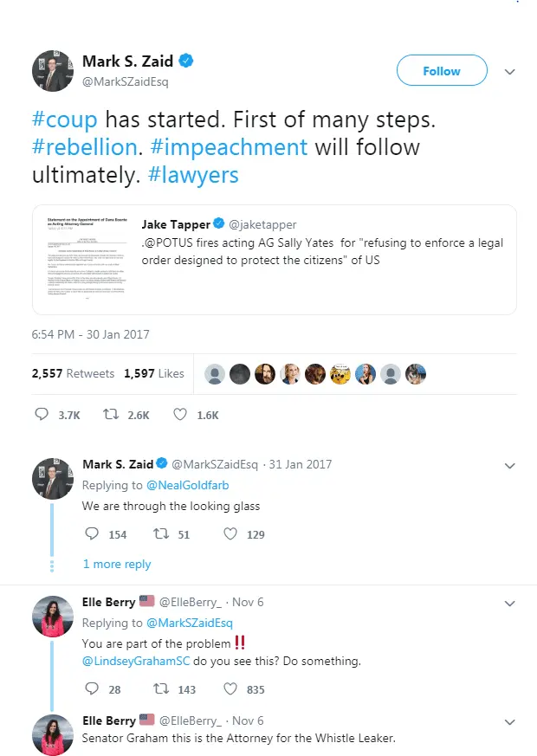Image resolution: width=537 pixels, height=756 pixels.
Task: Expand options on Elle Berry's first reply
Action: pyautogui.click(x=510, y=603)
